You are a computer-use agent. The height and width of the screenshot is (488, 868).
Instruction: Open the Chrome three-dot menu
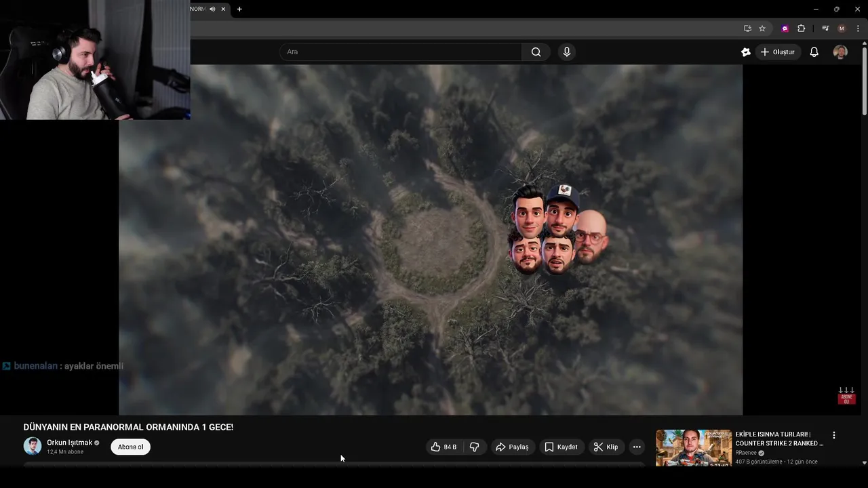point(858,28)
